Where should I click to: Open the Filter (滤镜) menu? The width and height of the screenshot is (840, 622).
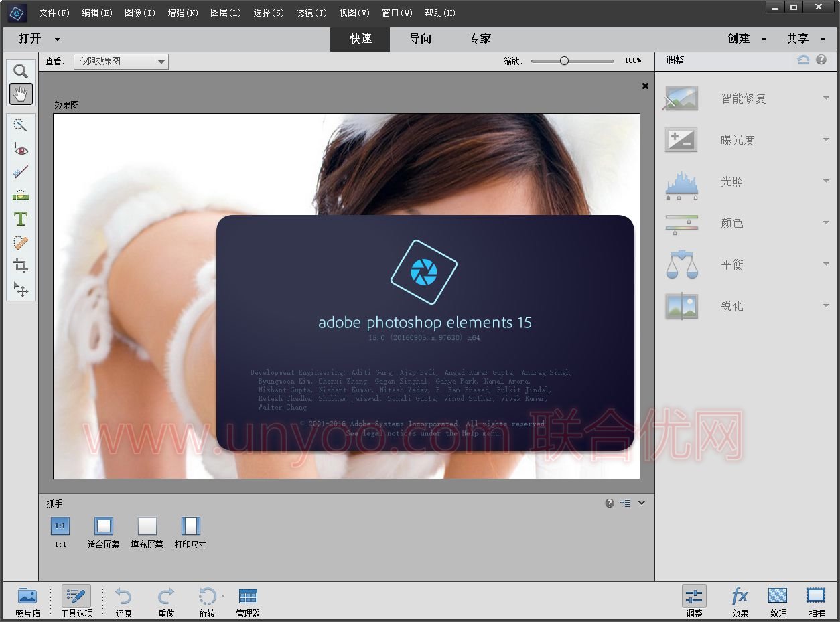point(311,13)
